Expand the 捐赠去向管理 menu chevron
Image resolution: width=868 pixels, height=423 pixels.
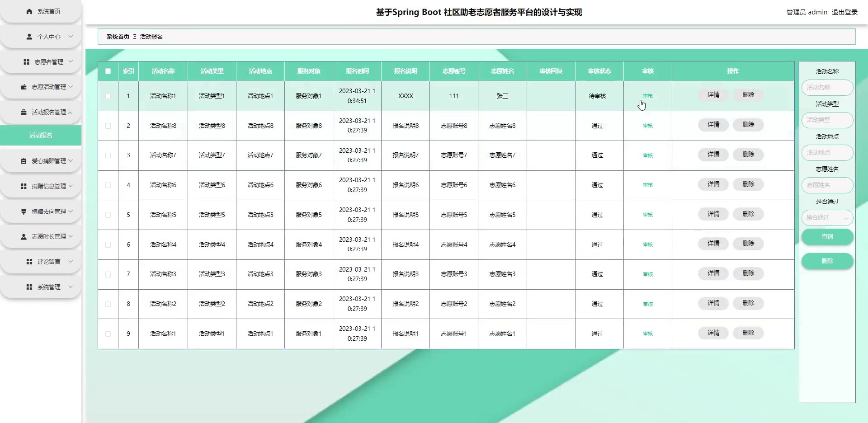tap(71, 211)
